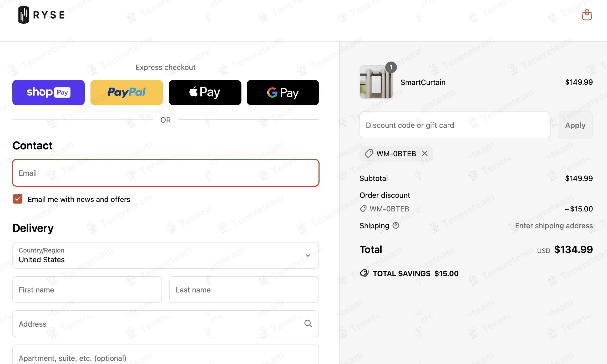
Task: Uncheck Email me with news and offers
Action: point(18,199)
